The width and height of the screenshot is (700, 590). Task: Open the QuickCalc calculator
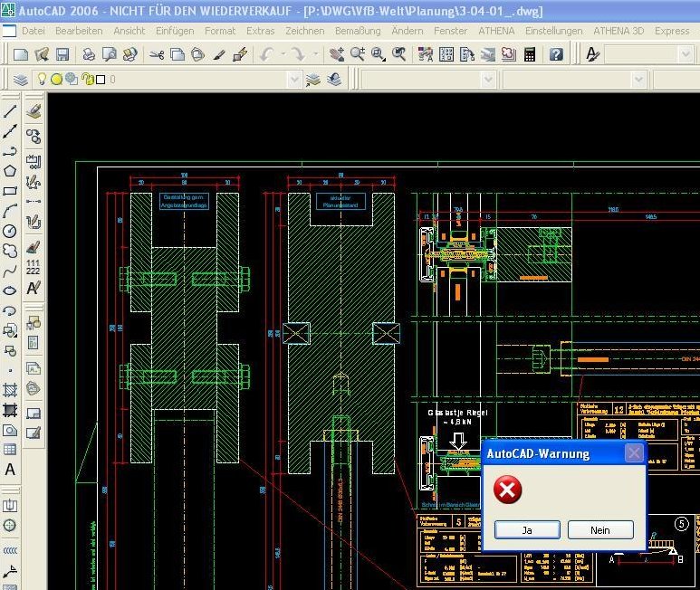point(530,54)
